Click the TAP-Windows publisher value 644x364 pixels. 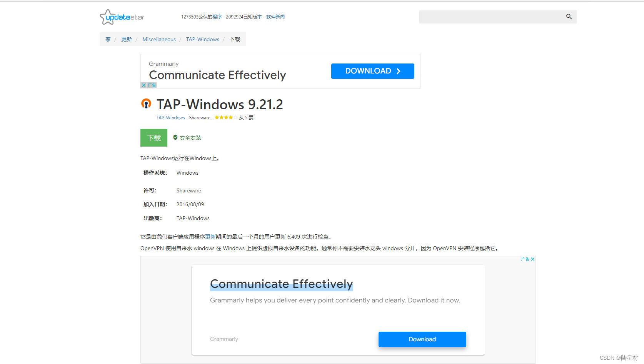coord(193,218)
